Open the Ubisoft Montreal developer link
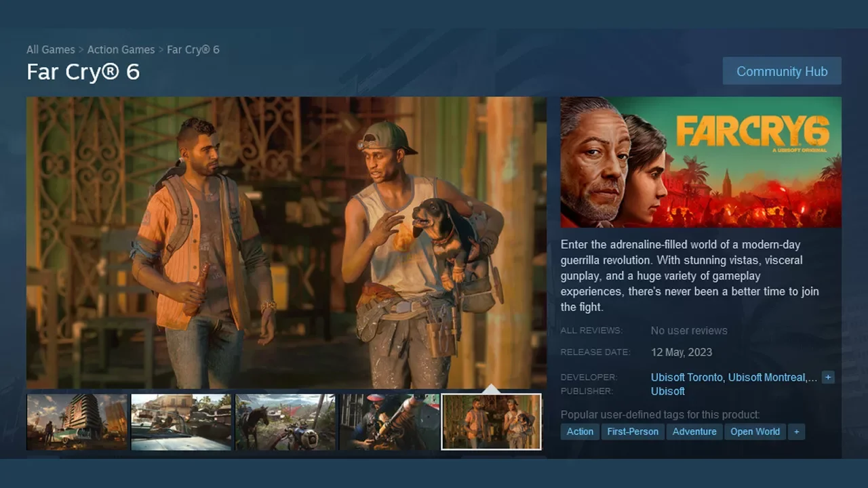Viewport: 868px width, 488px height. coord(767,378)
